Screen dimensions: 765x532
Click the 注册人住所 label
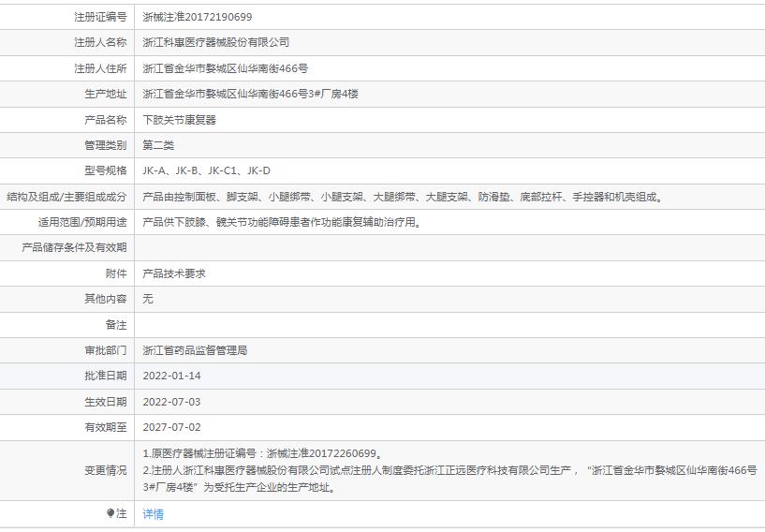100,68
